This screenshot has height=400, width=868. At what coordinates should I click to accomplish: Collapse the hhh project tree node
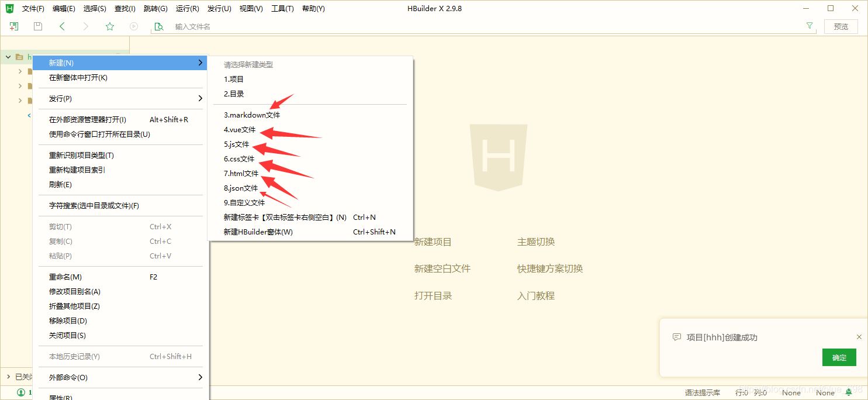8,57
